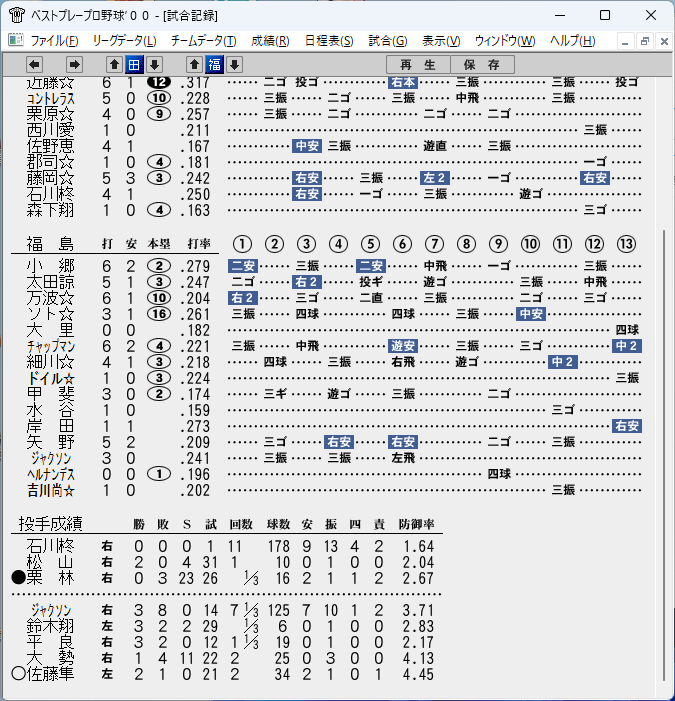The image size is (675, 701).
Task: Click the application icon in the title bar
Action: click(17, 15)
